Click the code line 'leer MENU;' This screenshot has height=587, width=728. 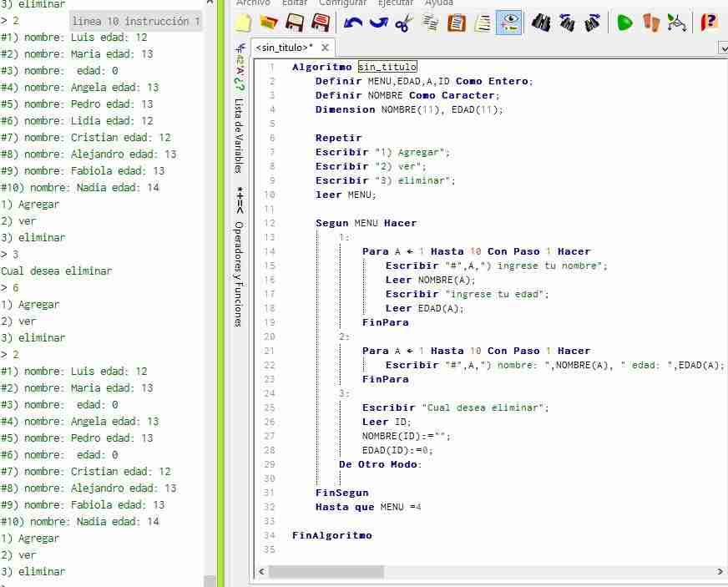pyautogui.click(x=346, y=195)
